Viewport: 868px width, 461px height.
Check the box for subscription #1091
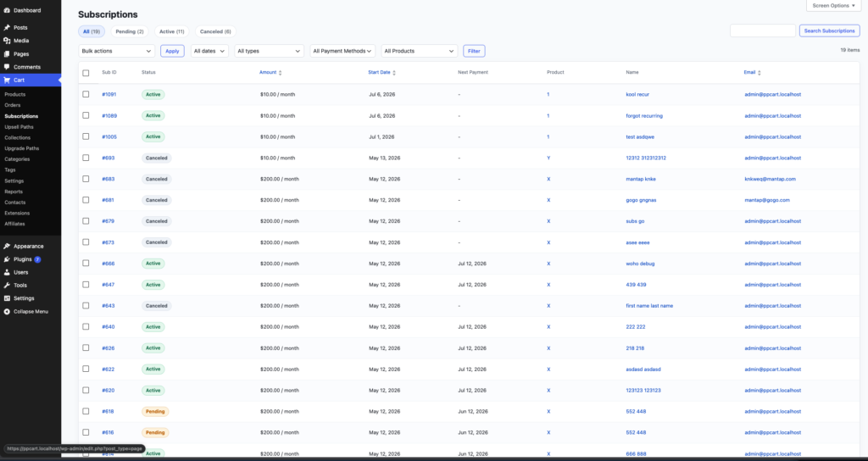pyautogui.click(x=86, y=94)
